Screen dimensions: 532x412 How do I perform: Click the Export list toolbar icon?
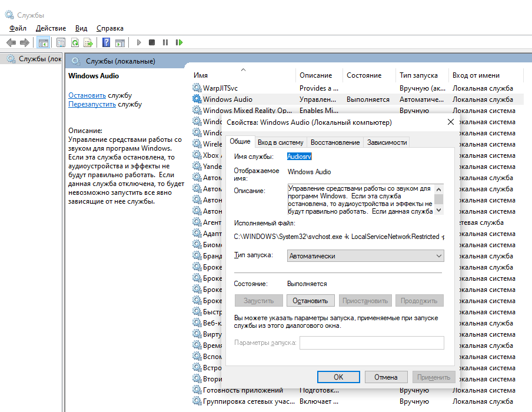88,42
